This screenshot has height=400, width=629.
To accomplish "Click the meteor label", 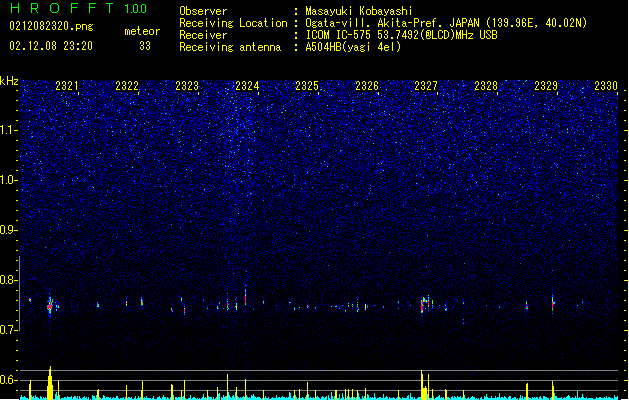I will (x=142, y=31).
